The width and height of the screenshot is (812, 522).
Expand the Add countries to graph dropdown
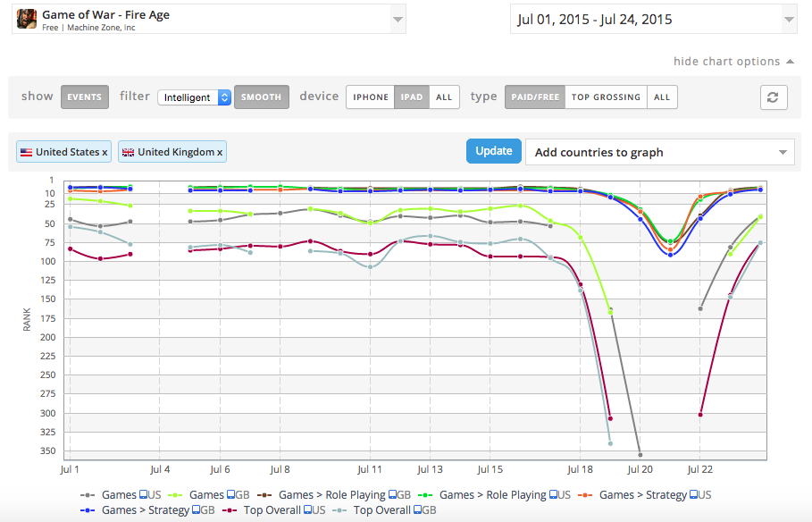coord(659,152)
